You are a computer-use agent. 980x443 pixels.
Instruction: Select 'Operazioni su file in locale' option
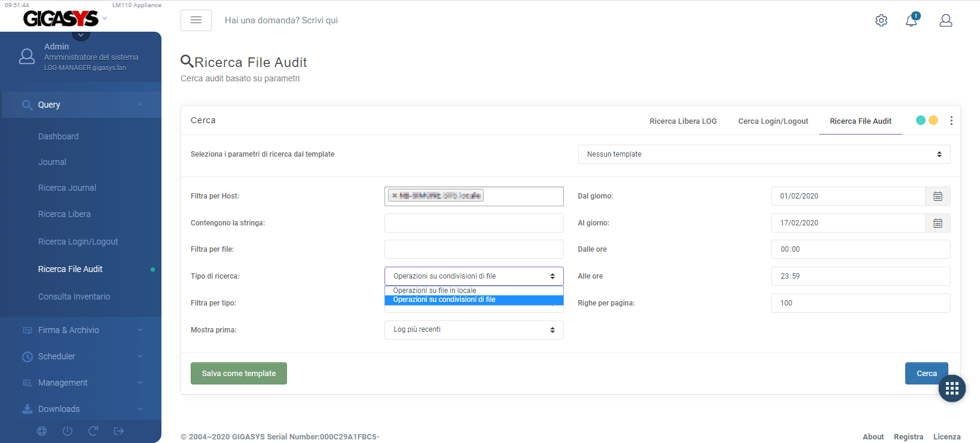(435, 291)
